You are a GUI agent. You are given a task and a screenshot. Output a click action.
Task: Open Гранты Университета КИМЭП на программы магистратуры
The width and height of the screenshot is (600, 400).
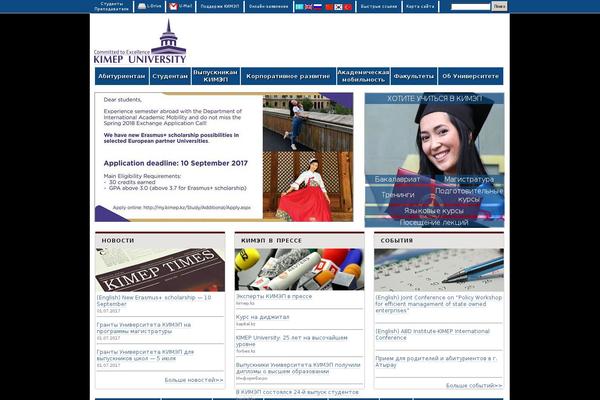coord(144,328)
